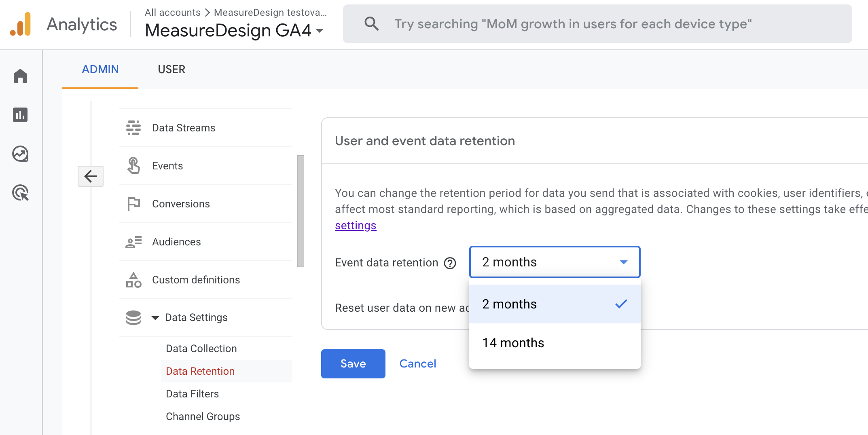Open the Explore icon in sidebar

20,154
